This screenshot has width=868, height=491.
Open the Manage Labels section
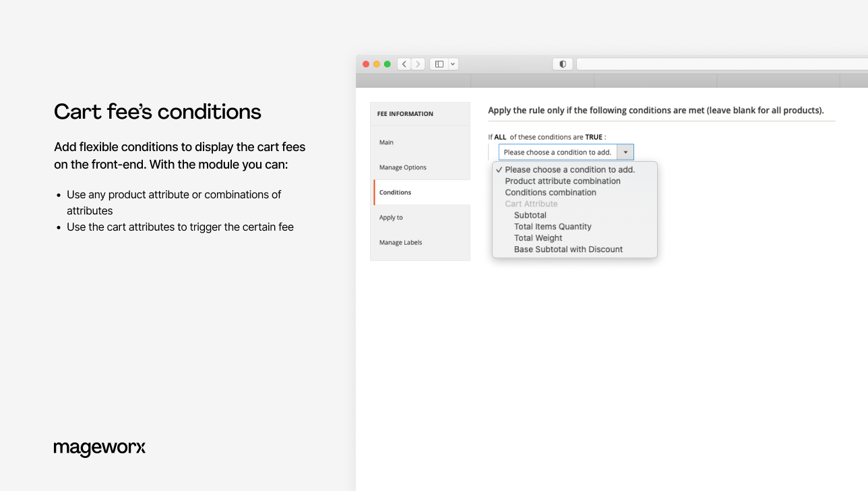coord(400,242)
